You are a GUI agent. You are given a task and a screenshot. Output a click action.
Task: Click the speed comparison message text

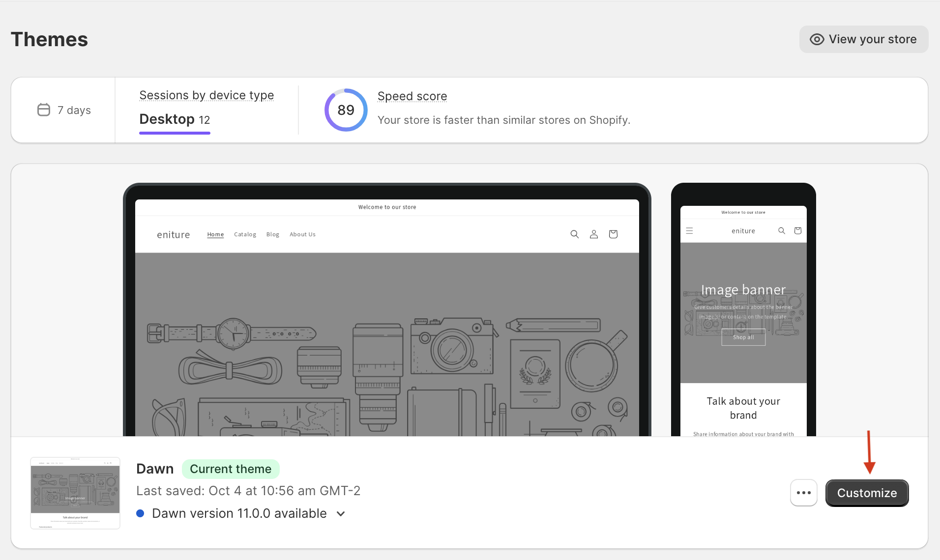(504, 120)
